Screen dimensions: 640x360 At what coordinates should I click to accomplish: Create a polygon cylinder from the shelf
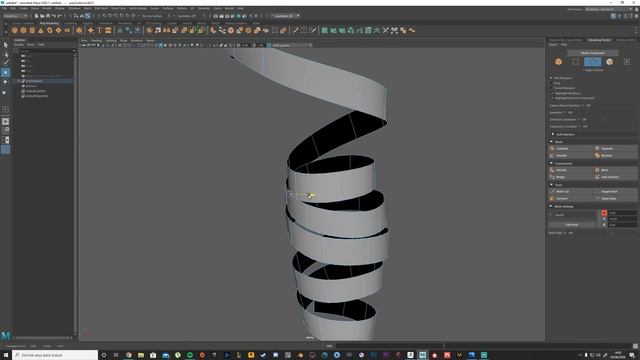pos(32,30)
